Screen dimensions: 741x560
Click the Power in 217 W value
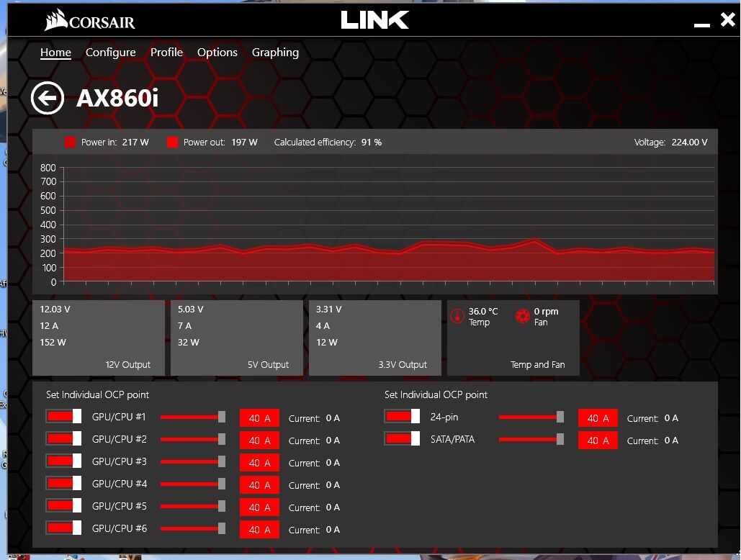pyautogui.click(x=135, y=142)
